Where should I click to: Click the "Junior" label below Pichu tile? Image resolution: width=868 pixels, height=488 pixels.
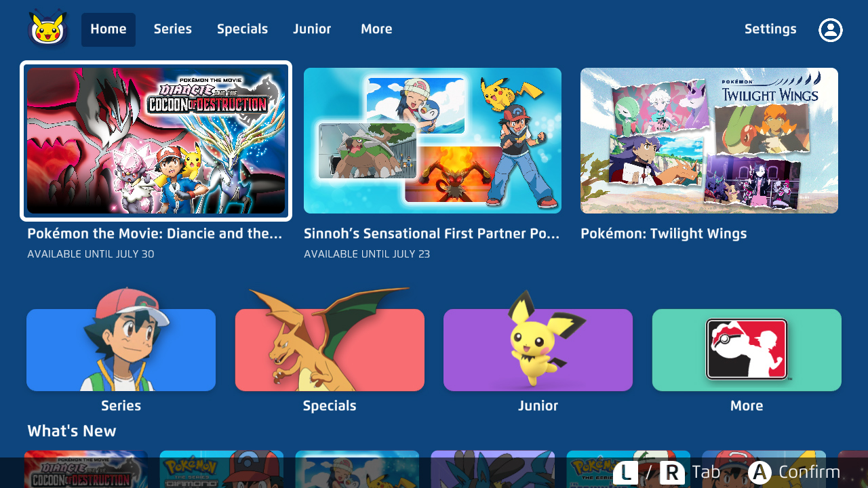pyautogui.click(x=538, y=406)
